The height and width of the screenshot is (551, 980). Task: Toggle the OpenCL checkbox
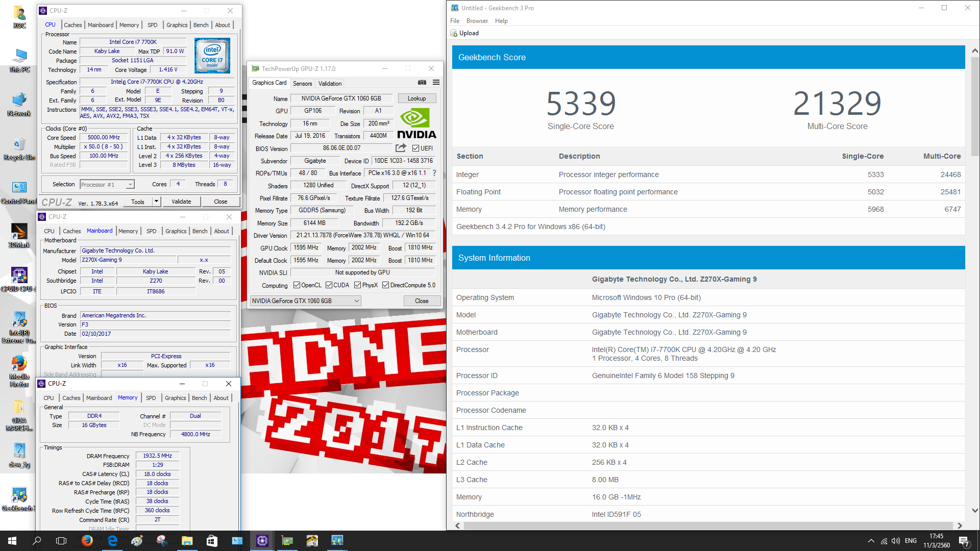(297, 285)
